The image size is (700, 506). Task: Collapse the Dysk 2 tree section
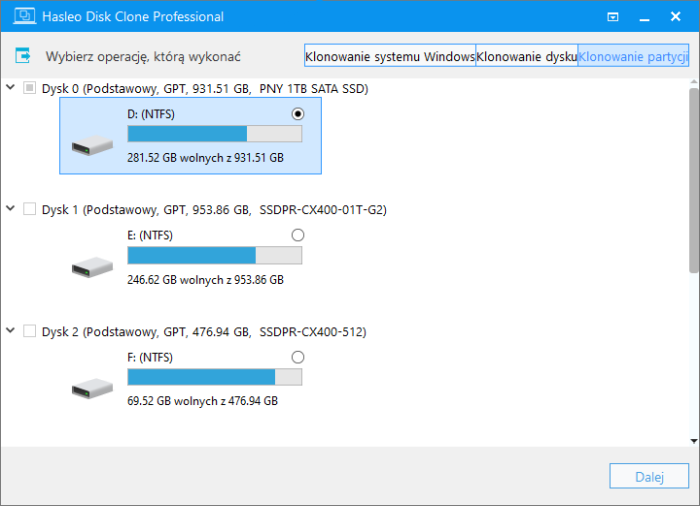10,331
